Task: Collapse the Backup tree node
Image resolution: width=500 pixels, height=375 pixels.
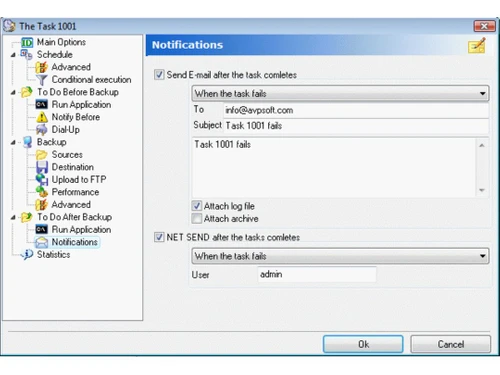Action: (x=13, y=143)
